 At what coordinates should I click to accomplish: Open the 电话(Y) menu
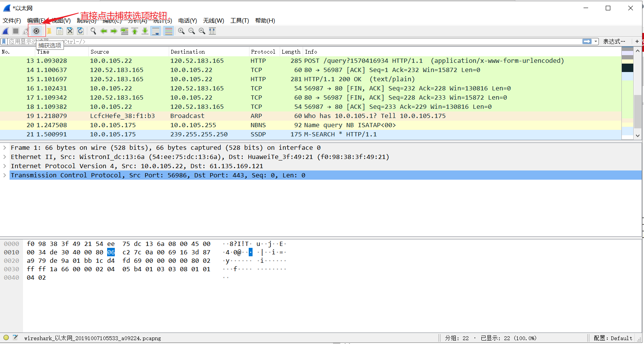(187, 21)
